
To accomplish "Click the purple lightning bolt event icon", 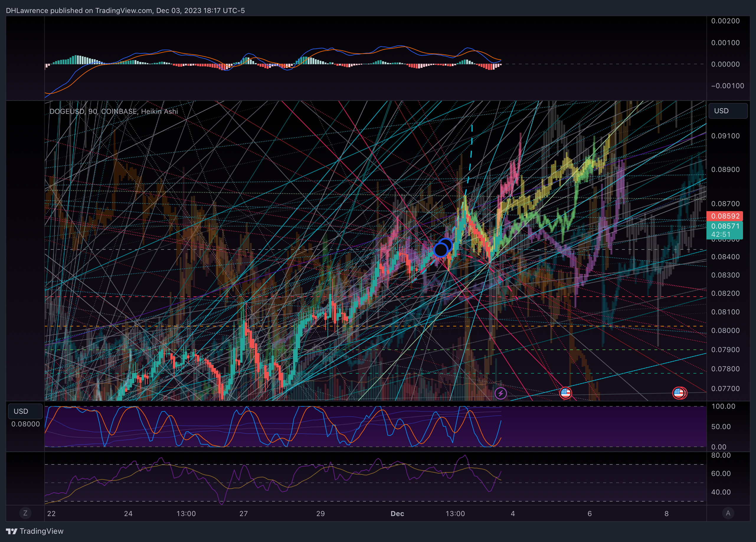I will click(x=500, y=393).
